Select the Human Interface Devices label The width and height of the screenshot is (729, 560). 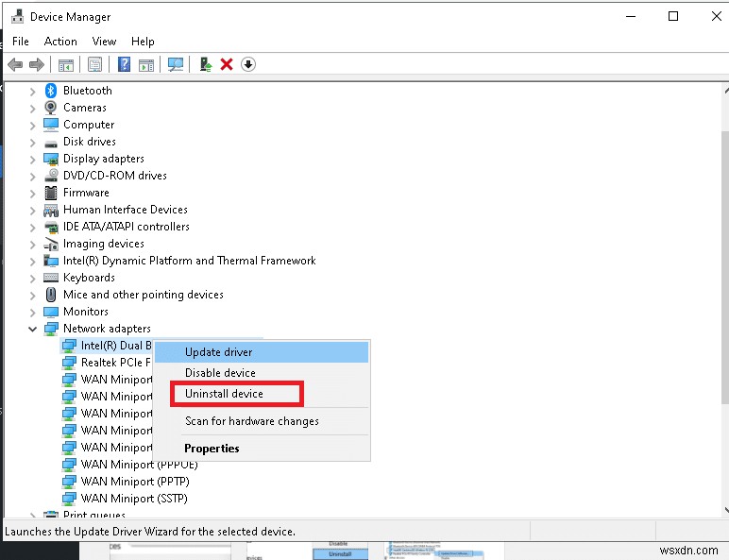click(126, 210)
